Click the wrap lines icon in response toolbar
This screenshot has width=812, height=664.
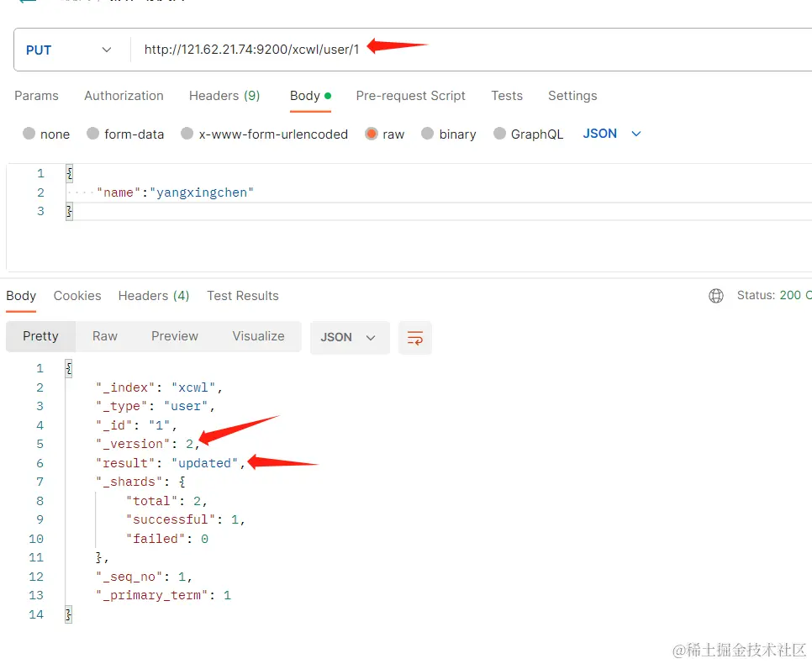414,338
